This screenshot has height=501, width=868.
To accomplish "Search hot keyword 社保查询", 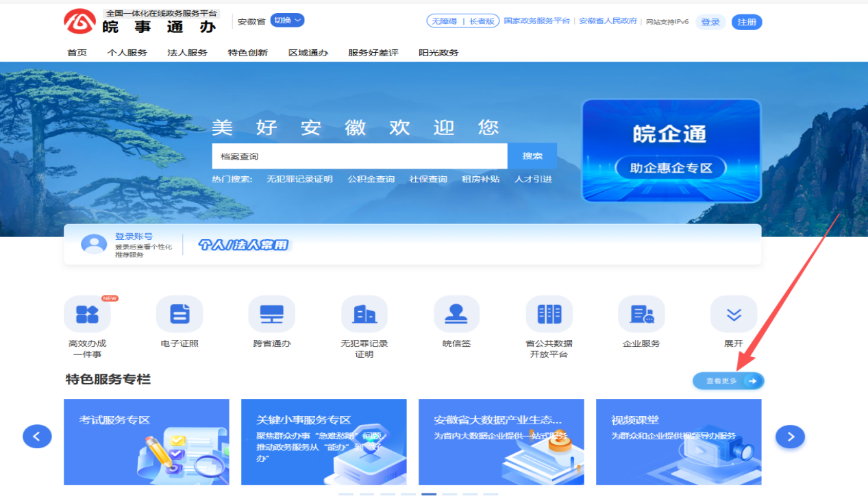I will 428,180.
